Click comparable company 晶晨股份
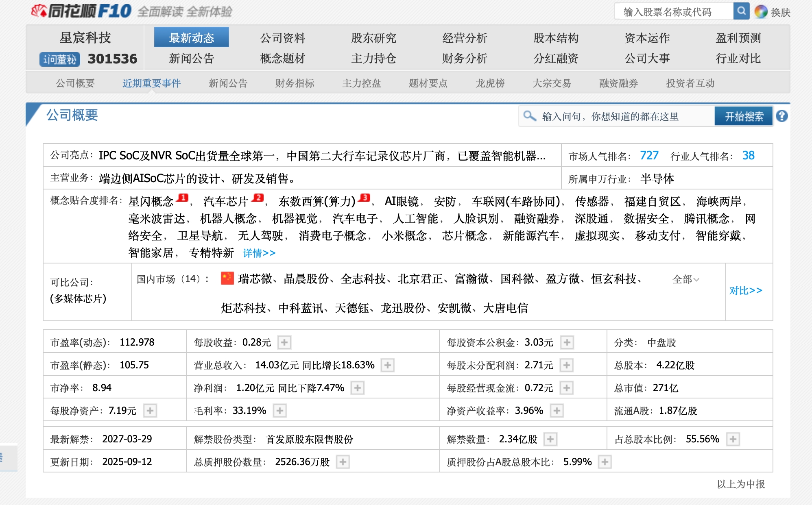Image resolution: width=812 pixels, height=505 pixels. [306, 279]
